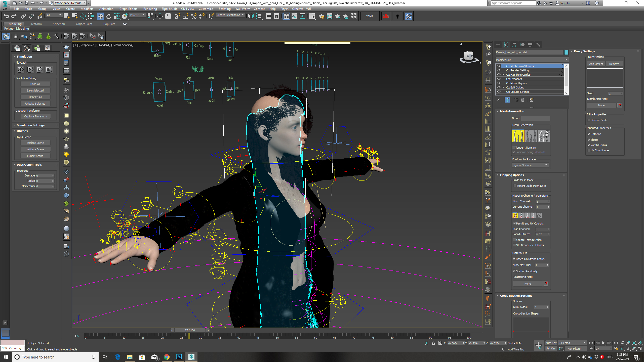Image resolution: width=644 pixels, height=362 pixels.
Task: Click the Add Object button
Action: [x=596, y=64]
